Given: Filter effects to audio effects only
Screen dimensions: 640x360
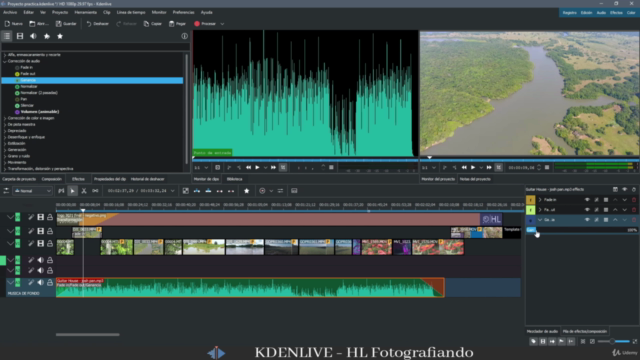Looking at the screenshot, I should click(x=33, y=36).
